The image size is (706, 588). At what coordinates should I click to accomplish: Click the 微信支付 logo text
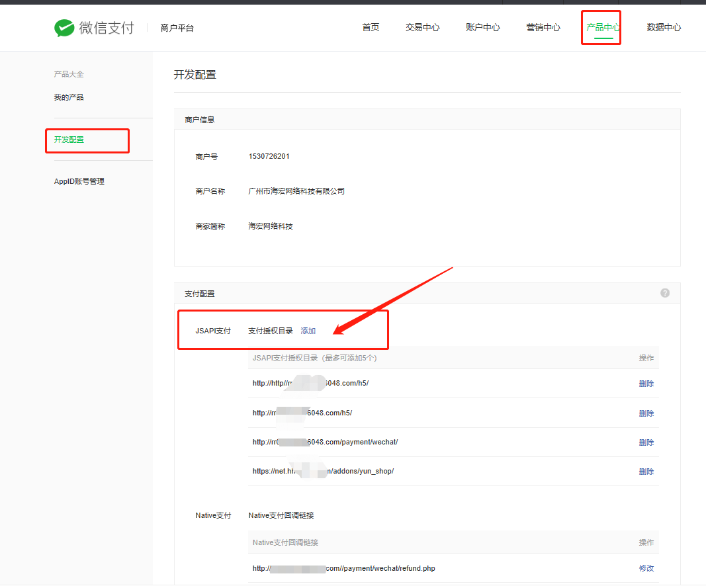107,28
